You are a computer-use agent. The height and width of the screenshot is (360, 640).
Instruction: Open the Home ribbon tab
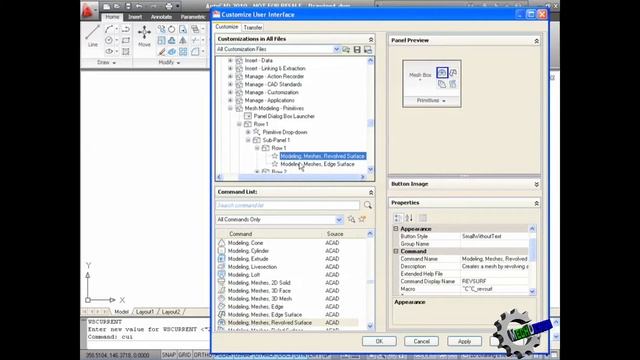[112, 17]
